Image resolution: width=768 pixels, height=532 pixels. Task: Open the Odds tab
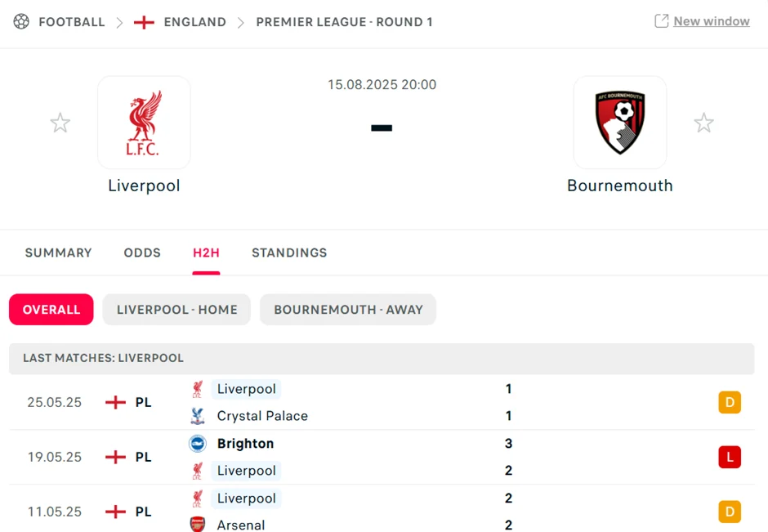coord(142,253)
